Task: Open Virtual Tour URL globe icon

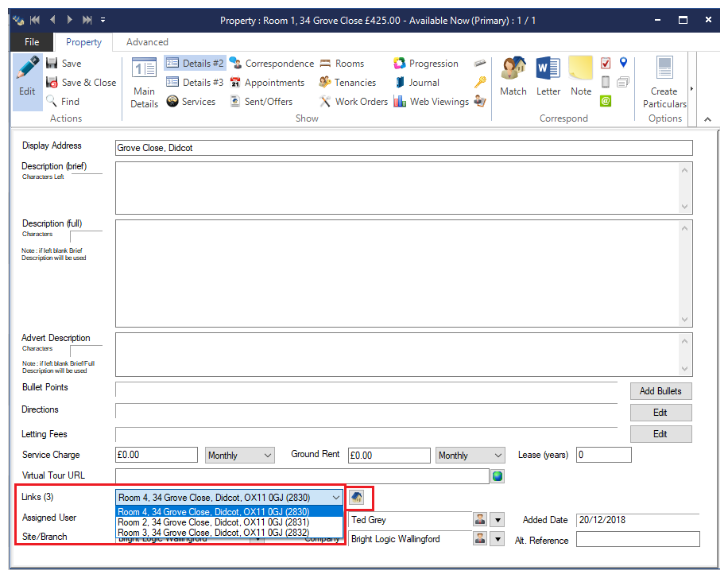Action: tap(498, 476)
